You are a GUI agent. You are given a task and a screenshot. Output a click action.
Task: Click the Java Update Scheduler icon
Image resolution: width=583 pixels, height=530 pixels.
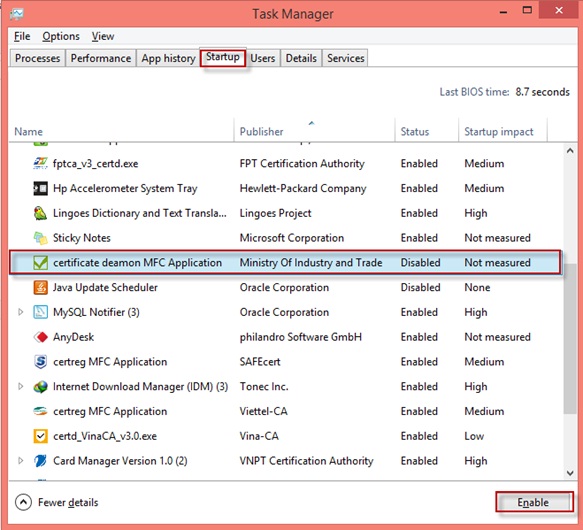(40, 288)
